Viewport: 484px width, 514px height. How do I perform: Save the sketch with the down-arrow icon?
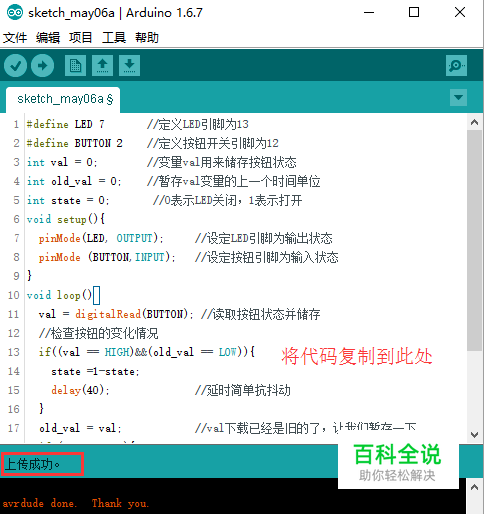(129, 65)
